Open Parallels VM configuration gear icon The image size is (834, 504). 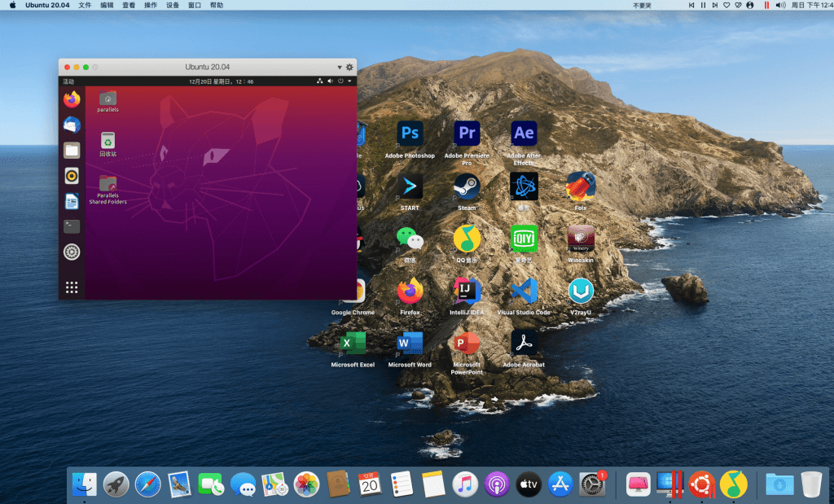(x=349, y=67)
